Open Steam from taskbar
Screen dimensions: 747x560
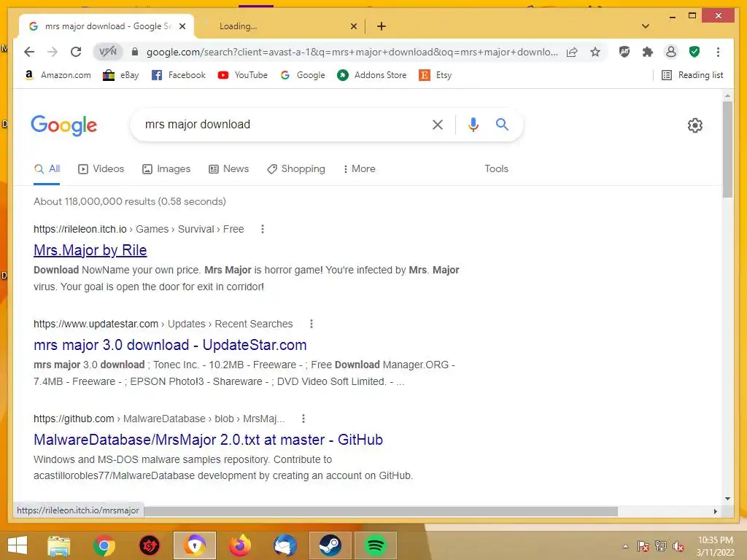pyautogui.click(x=330, y=545)
